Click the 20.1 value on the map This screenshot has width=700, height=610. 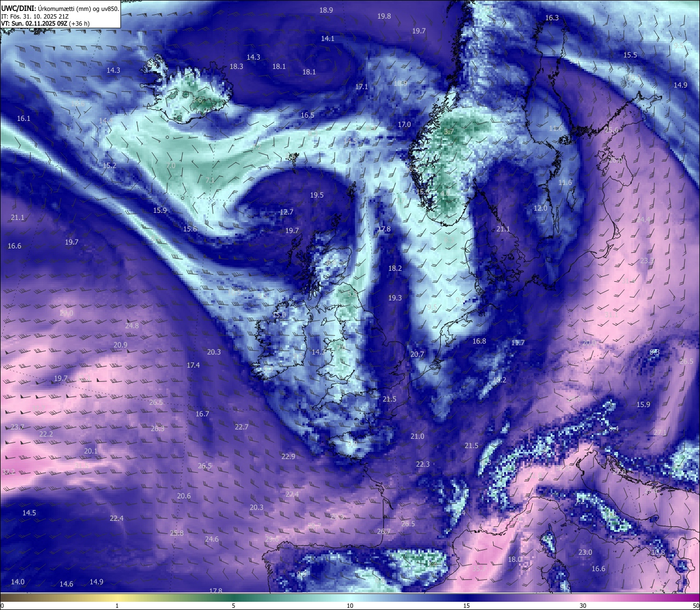point(91,451)
